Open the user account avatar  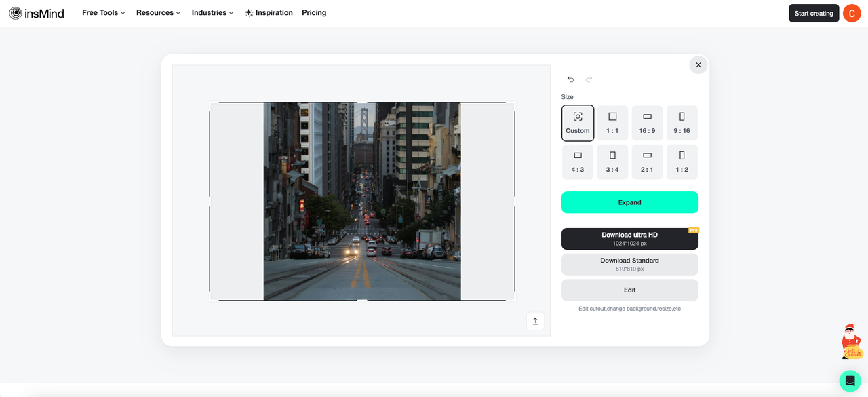click(x=852, y=13)
